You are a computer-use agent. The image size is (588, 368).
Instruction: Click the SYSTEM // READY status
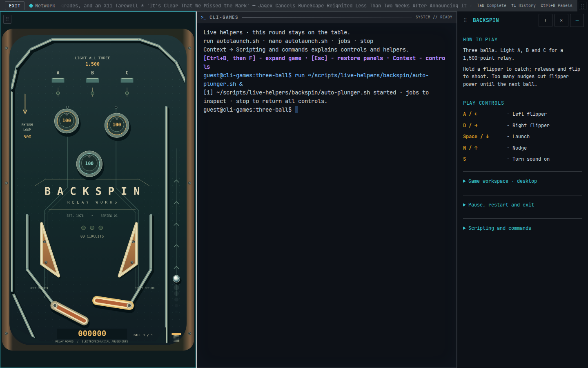434,17
